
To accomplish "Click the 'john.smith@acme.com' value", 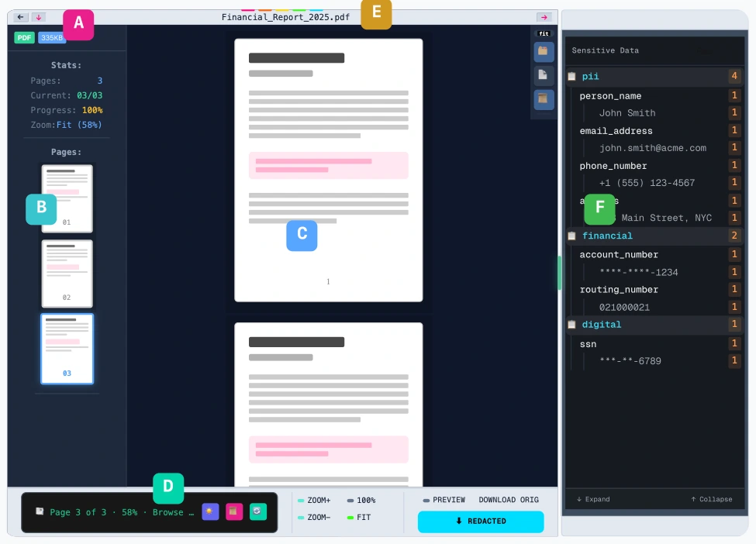I will (653, 148).
